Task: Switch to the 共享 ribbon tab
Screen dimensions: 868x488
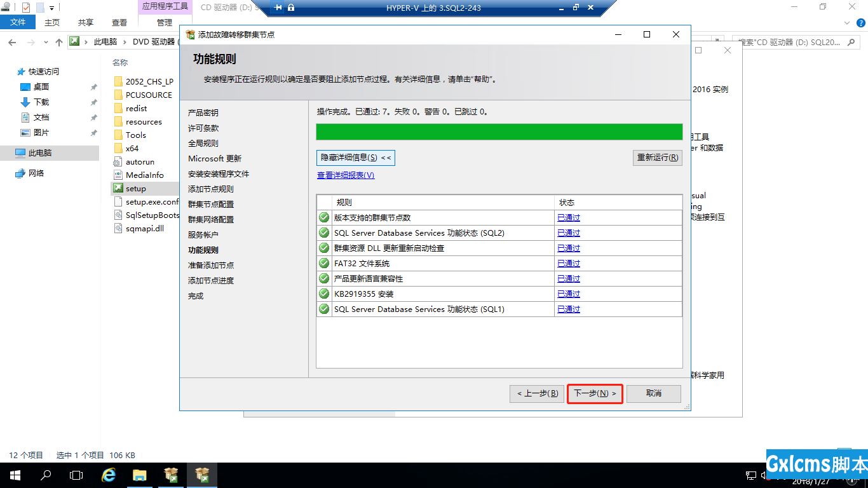Action: [86, 22]
